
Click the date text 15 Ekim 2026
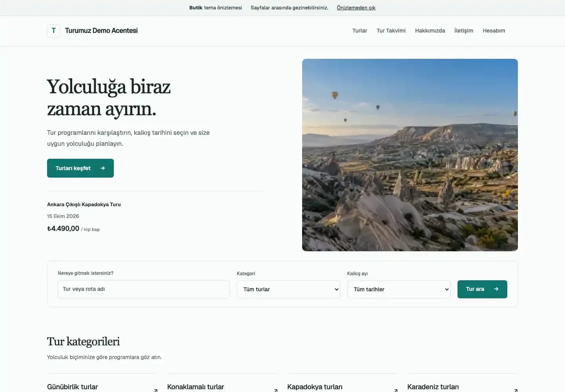coord(63,216)
